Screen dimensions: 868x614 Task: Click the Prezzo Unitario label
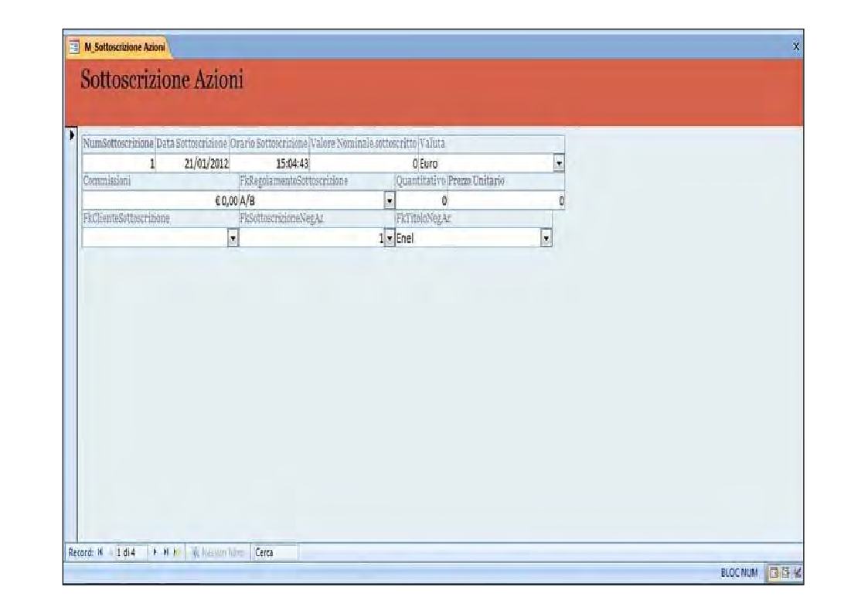point(476,181)
